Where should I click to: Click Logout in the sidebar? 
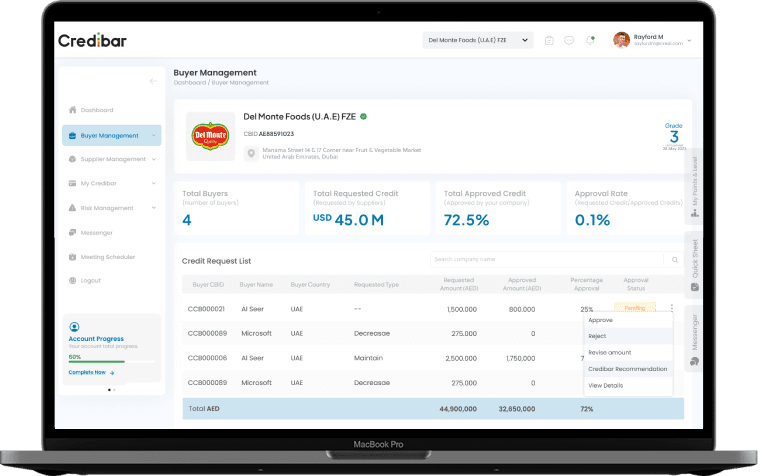(90, 281)
